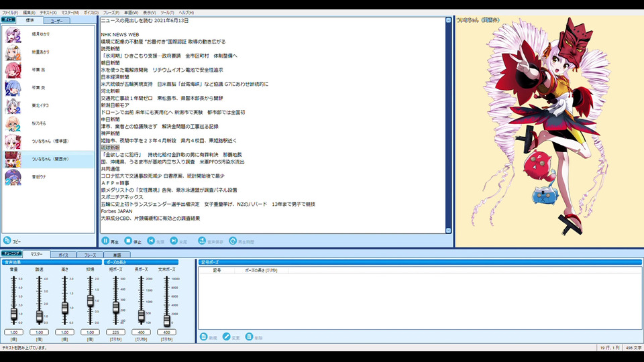The width and height of the screenshot is (644, 362).
Task: Click the 短ポーズ value field showing 225
Action: 115,332
